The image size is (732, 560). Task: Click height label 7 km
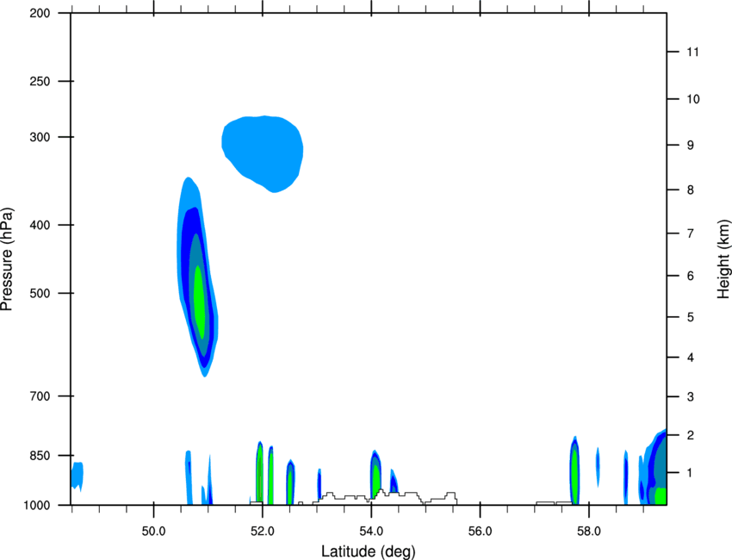click(x=691, y=233)
